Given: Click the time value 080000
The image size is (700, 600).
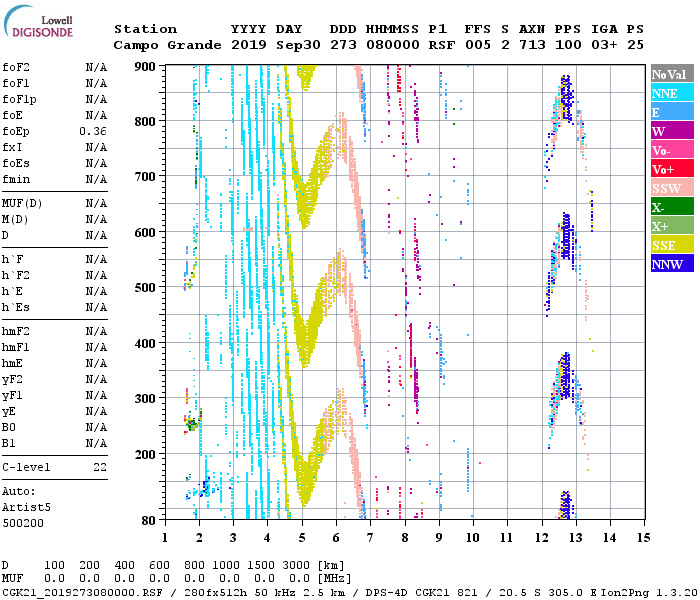Looking at the screenshot, I should 393,45.
